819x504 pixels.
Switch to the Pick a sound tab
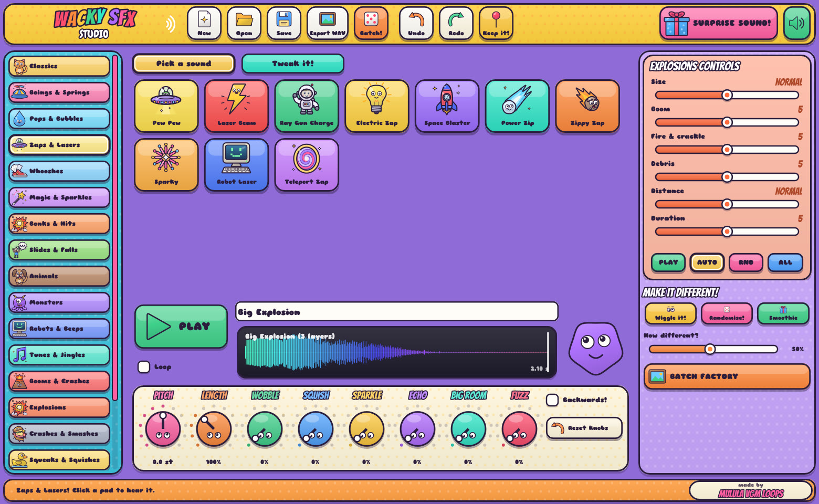click(184, 64)
